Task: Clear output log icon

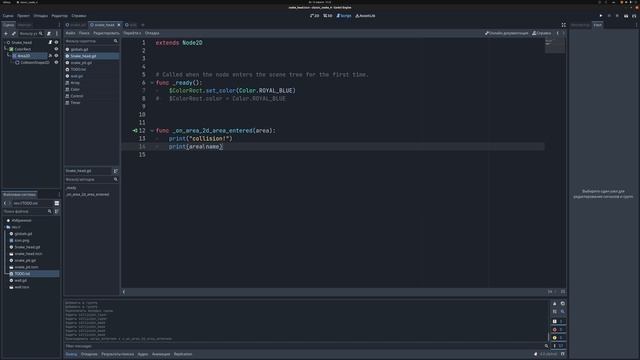Action: click(555, 304)
